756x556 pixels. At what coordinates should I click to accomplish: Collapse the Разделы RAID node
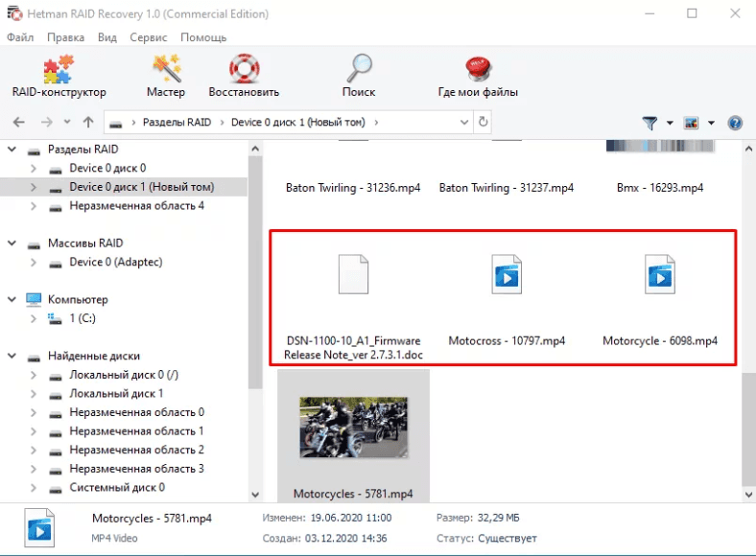[12, 150]
